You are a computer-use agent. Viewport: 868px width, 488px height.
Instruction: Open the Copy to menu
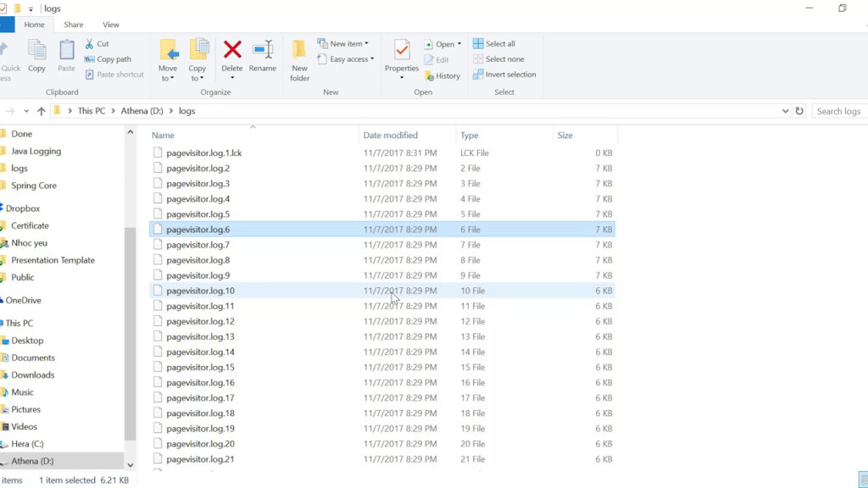(198, 60)
